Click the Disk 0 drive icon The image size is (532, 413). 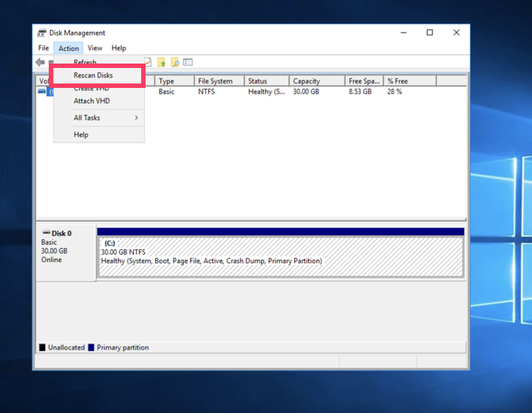(x=46, y=233)
